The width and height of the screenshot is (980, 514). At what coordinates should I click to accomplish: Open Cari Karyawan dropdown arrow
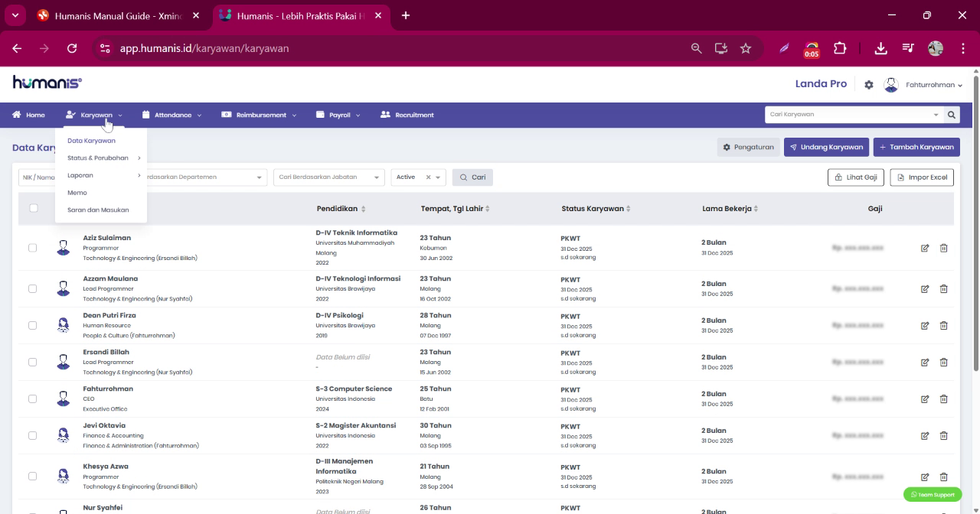936,115
